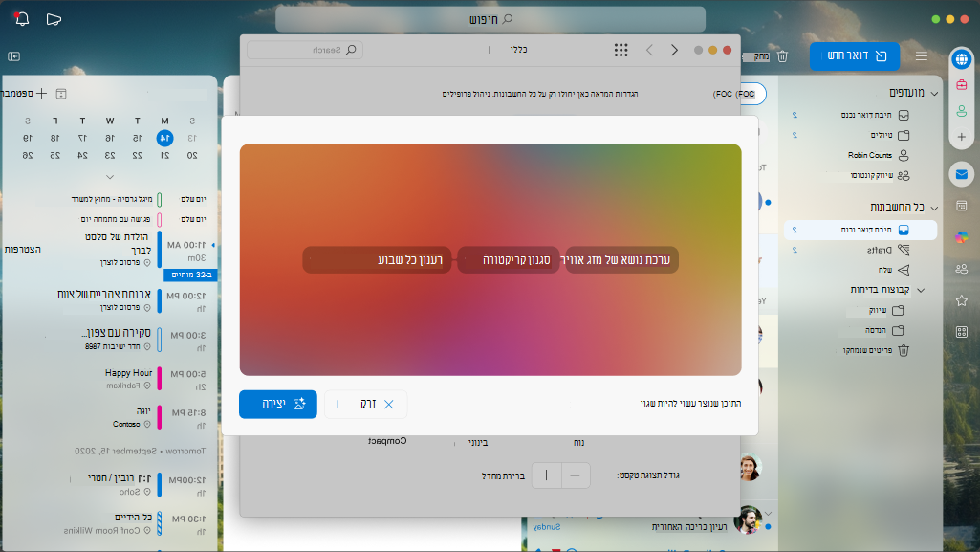
Task: Open the notifications bell
Action: 22,19
